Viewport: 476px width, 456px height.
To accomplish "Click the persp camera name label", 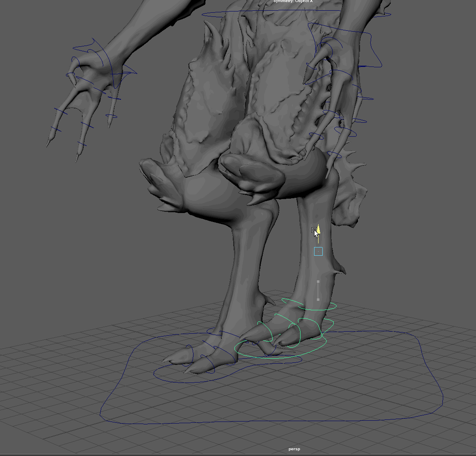I will tap(294, 449).
